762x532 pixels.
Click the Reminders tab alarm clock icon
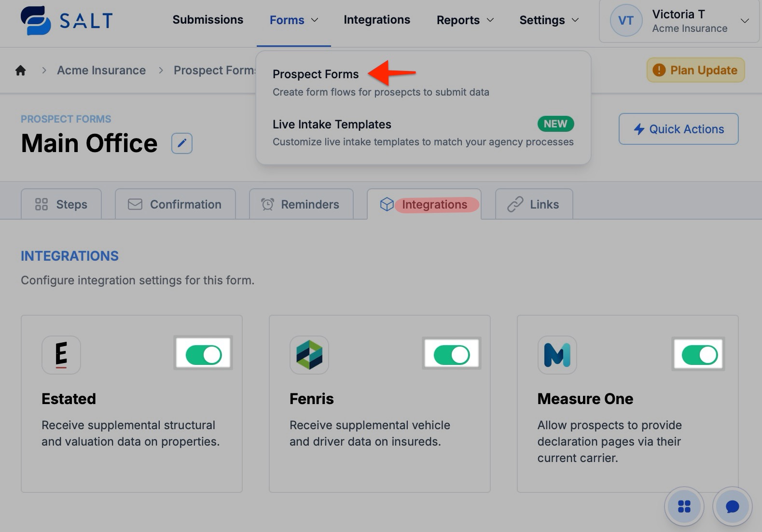(x=267, y=204)
